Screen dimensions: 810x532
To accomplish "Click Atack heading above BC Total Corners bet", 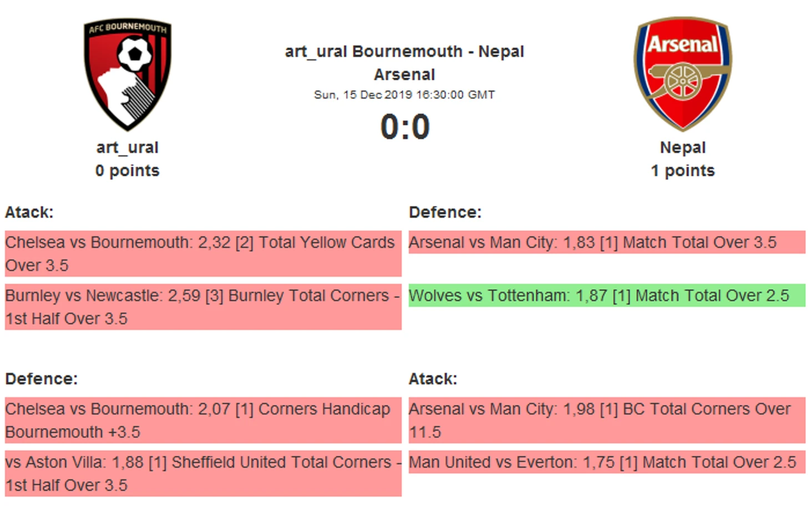I will pos(433,379).
